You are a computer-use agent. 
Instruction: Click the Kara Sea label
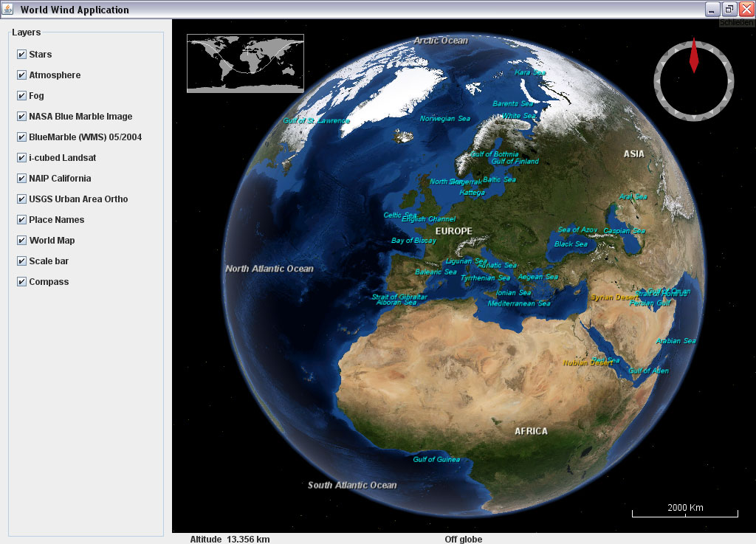pyautogui.click(x=530, y=72)
